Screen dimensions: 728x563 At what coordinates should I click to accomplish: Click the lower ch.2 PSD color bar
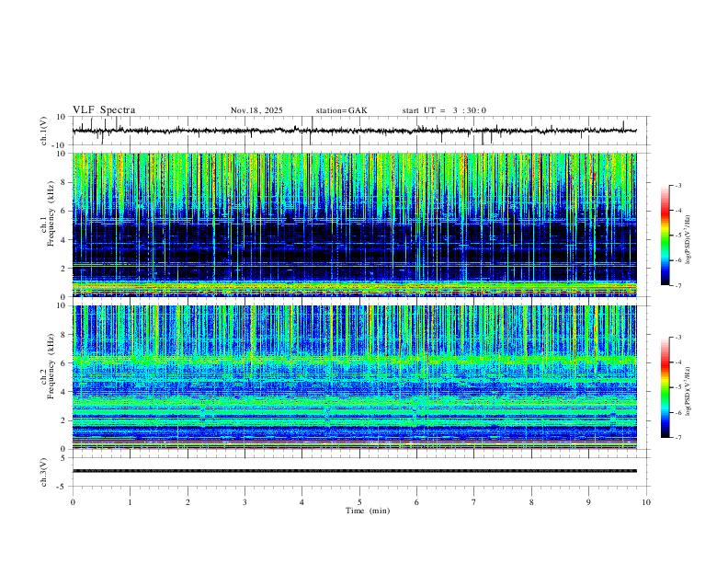(665, 387)
